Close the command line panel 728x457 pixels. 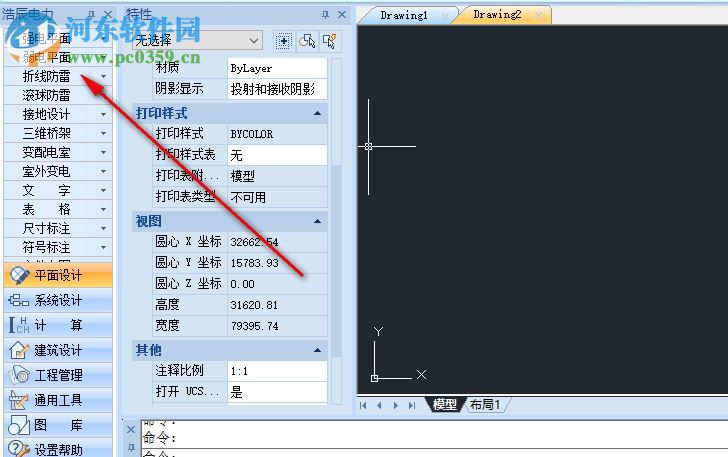[x=131, y=430]
